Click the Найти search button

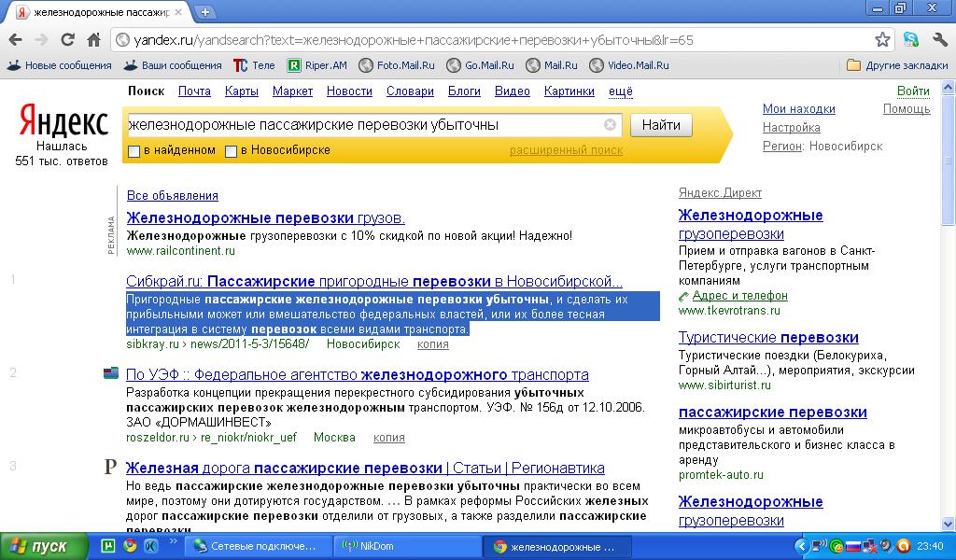coord(661,125)
